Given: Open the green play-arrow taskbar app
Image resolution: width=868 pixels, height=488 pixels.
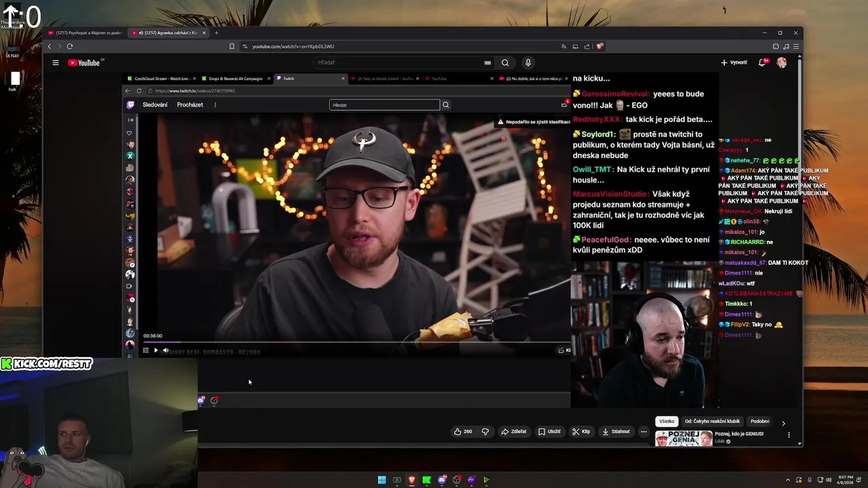Looking at the screenshot, I should tap(486, 480).
